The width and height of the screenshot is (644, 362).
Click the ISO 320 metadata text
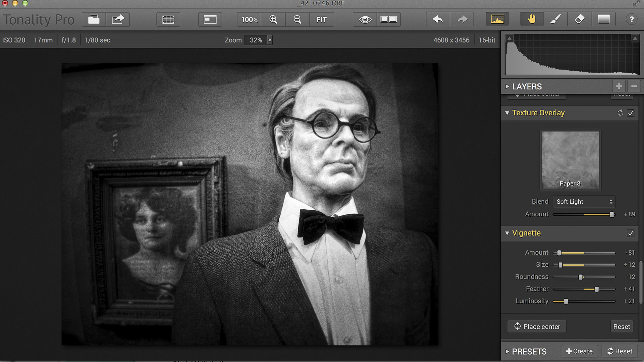pos(14,40)
